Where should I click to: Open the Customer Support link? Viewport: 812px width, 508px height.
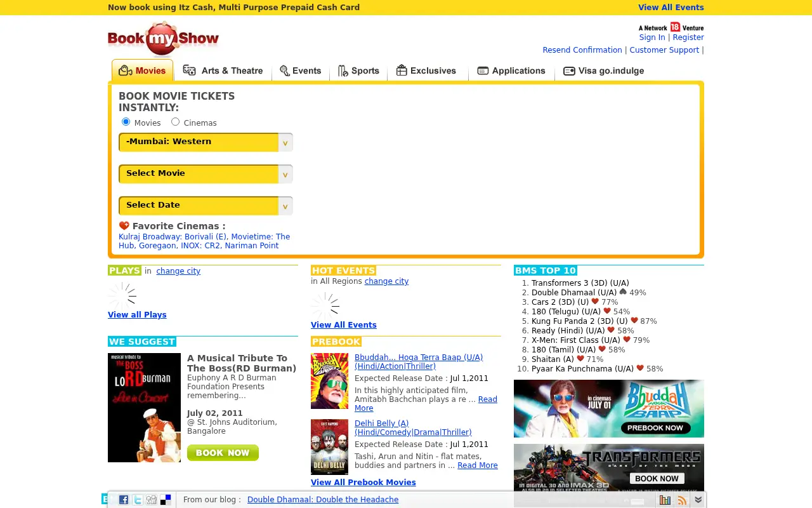click(x=664, y=50)
